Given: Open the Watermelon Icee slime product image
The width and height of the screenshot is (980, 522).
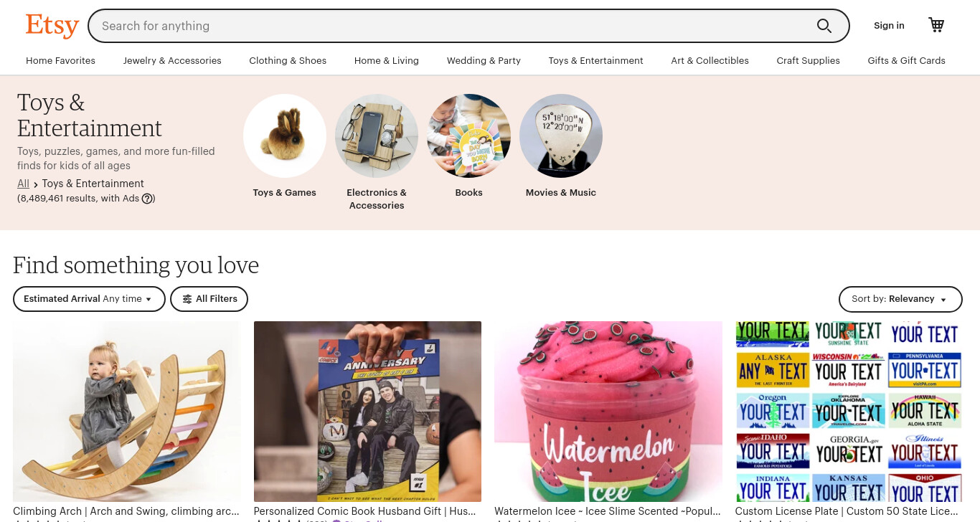Looking at the screenshot, I should [x=608, y=412].
